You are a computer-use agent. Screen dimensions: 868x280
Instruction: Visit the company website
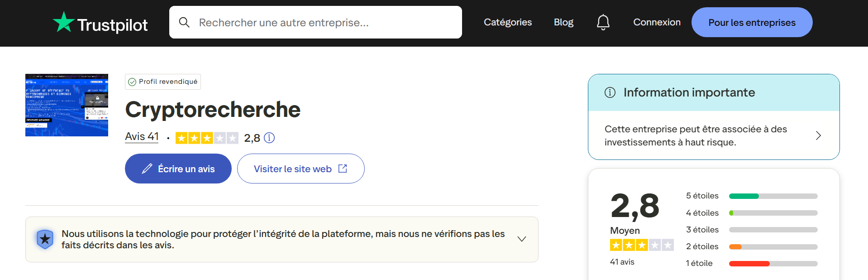pyautogui.click(x=301, y=169)
